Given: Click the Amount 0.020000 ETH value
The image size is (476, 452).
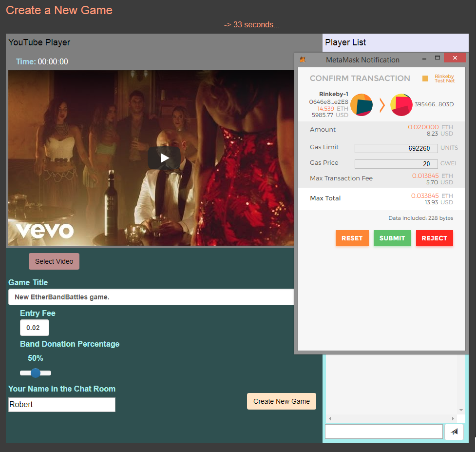Looking at the screenshot, I should (x=430, y=127).
